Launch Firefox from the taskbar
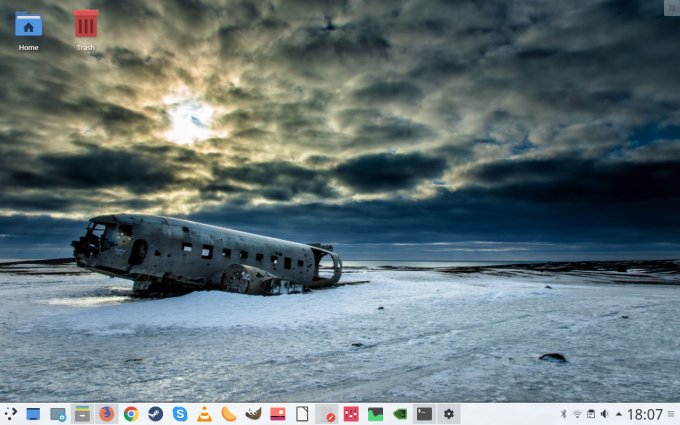Image resolution: width=680 pixels, height=425 pixels. 107,414
